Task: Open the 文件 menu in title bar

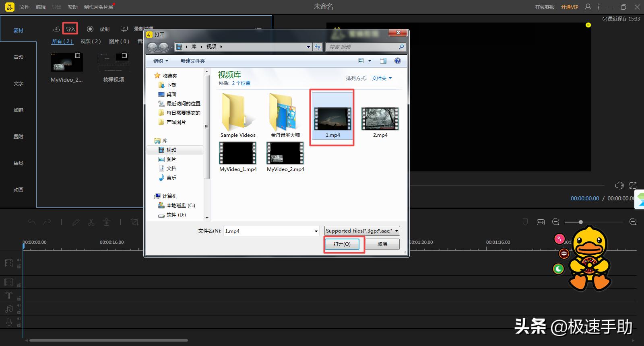Action: [25, 7]
